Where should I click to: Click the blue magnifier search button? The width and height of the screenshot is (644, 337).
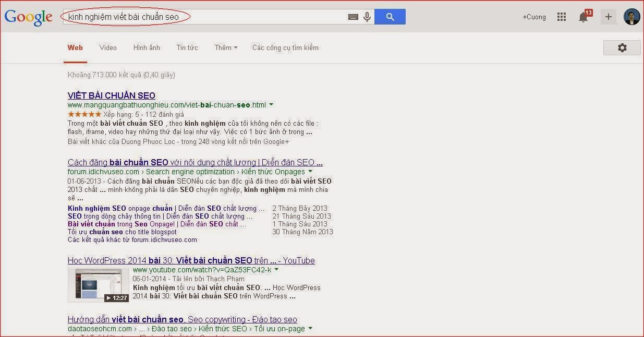click(x=390, y=17)
